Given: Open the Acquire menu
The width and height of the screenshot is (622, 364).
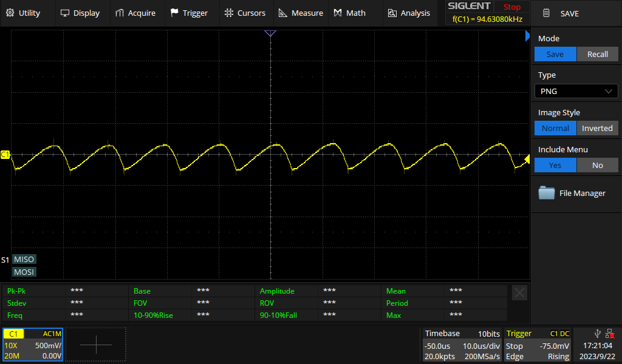Looking at the screenshot, I should tap(135, 13).
